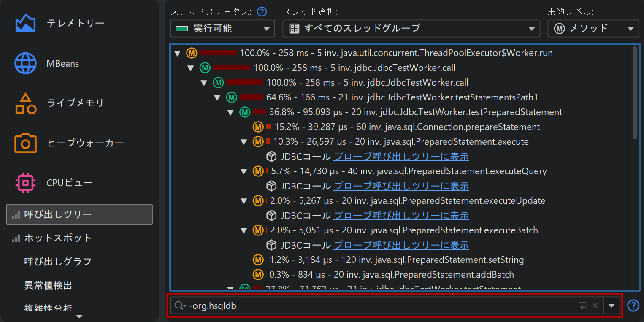The width and height of the screenshot is (644, 322).
Task: Click the ヒープウォーカー camera icon
Action: [25, 143]
